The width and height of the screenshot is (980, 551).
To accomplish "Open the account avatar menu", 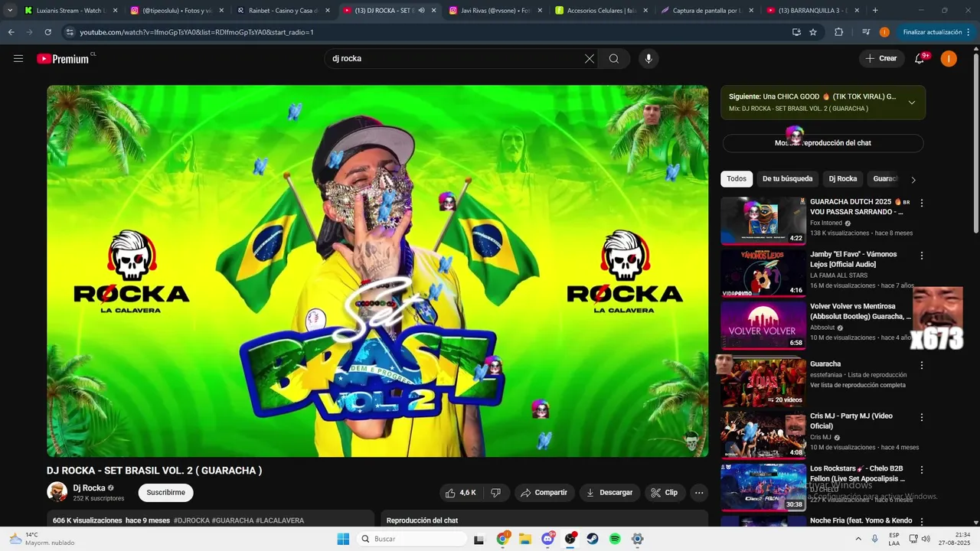I will (949, 58).
